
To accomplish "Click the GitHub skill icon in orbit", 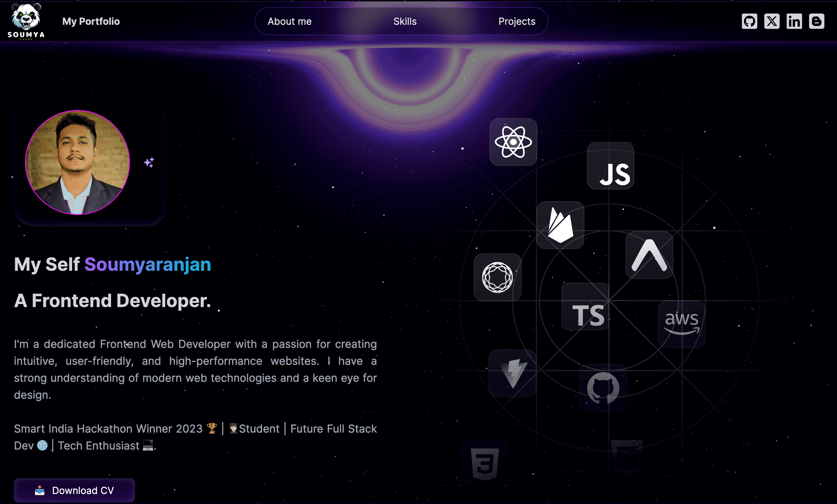I will [x=603, y=388].
